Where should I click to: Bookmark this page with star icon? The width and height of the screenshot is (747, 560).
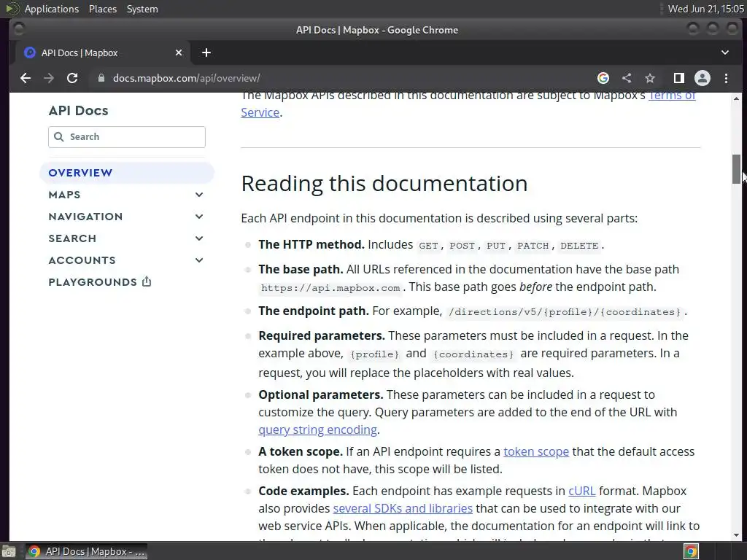(650, 78)
